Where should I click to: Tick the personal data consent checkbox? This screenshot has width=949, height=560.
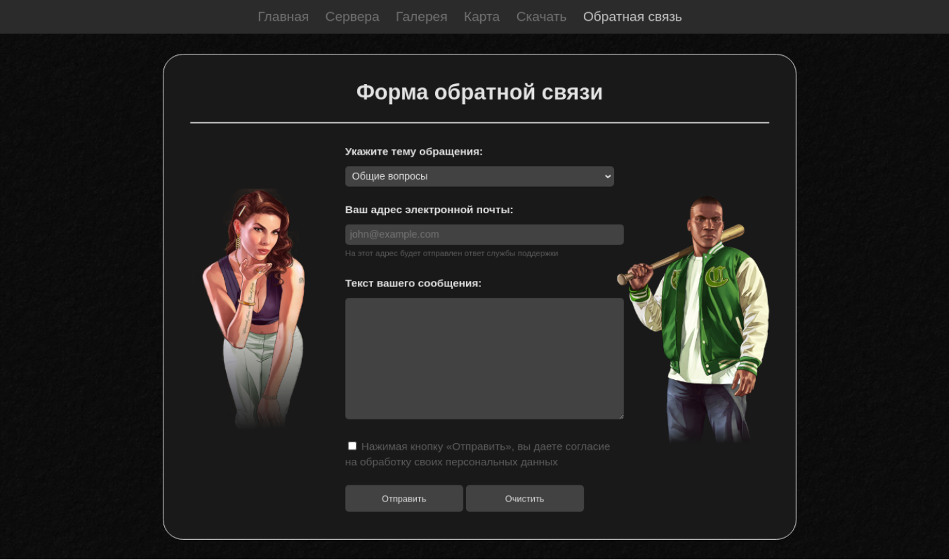tap(352, 446)
